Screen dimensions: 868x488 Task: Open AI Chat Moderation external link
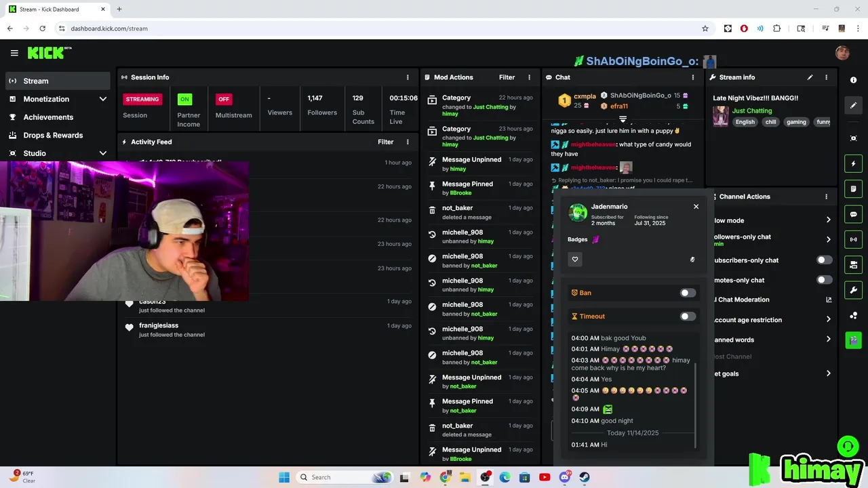pyautogui.click(x=829, y=300)
